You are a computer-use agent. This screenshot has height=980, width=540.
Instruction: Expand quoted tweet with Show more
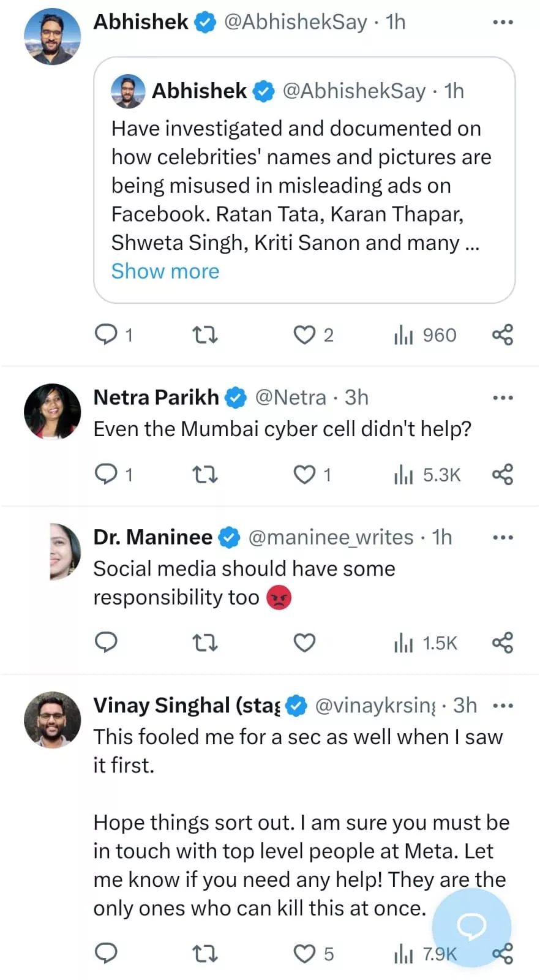pyautogui.click(x=165, y=271)
